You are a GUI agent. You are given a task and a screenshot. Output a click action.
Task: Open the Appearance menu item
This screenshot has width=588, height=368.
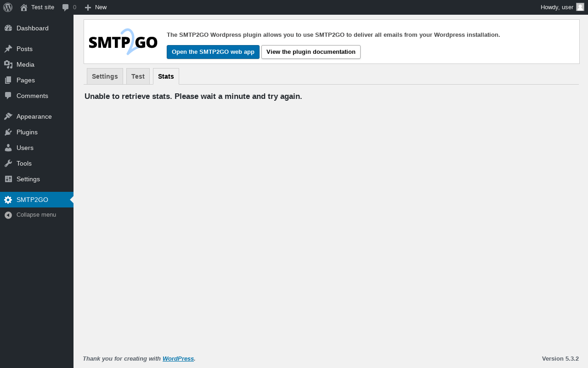pos(37,116)
